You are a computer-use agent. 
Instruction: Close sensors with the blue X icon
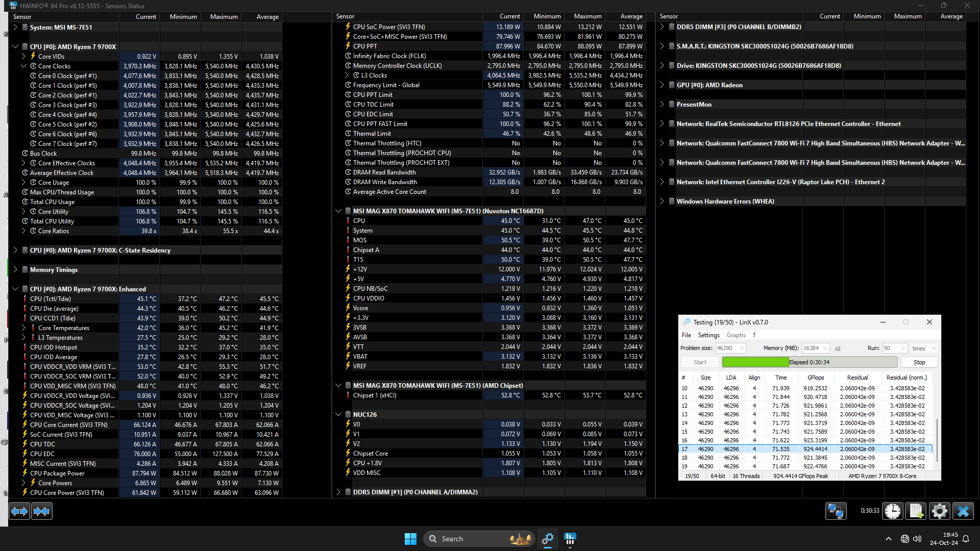point(963,511)
